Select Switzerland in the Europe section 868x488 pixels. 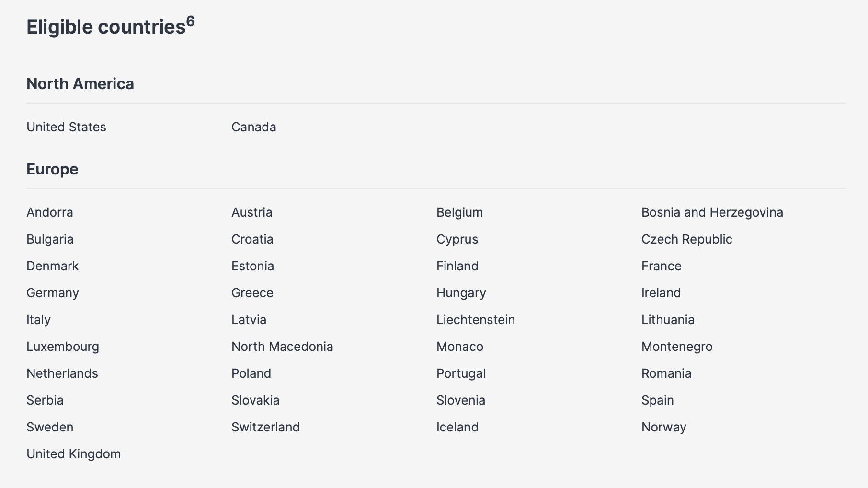(265, 427)
